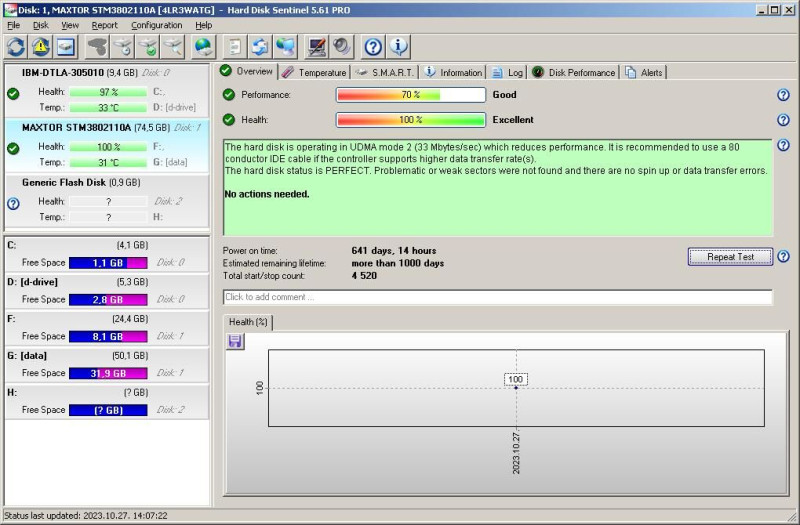Switch to the Log tab

[507, 72]
